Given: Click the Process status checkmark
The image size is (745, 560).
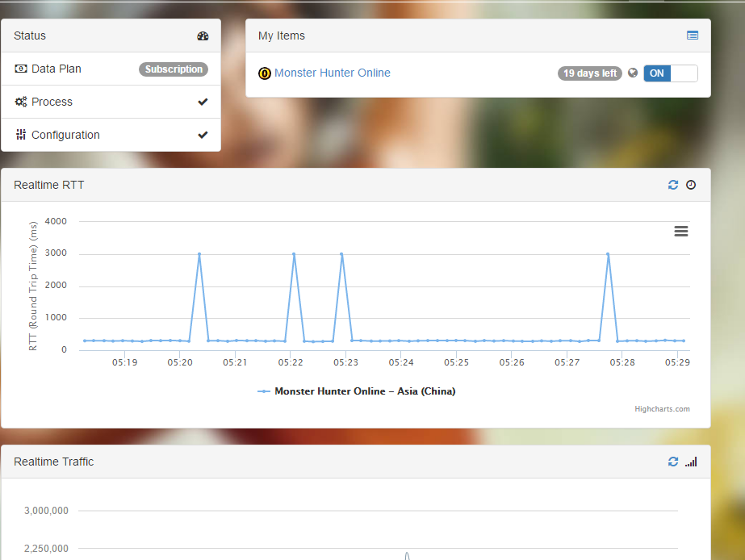Looking at the screenshot, I should (203, 102).
